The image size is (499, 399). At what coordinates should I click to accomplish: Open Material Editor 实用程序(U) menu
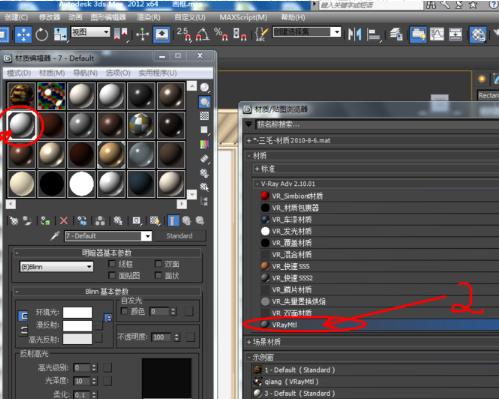157,73
